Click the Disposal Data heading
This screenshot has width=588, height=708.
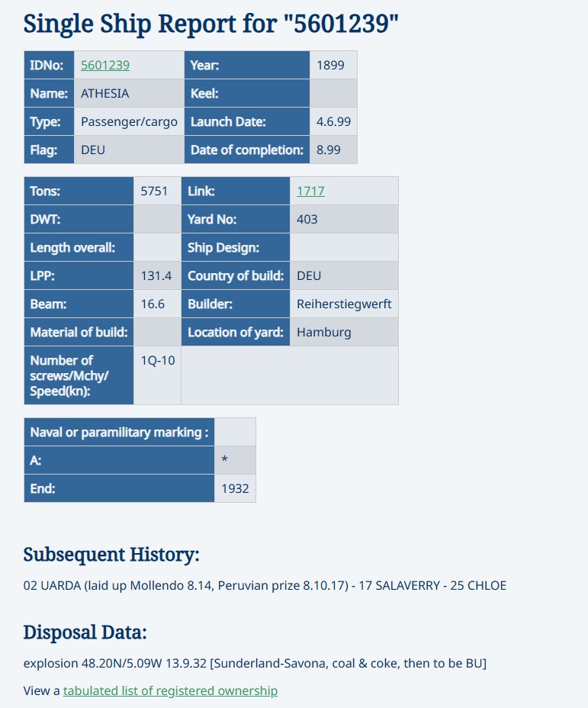point(85,632)
